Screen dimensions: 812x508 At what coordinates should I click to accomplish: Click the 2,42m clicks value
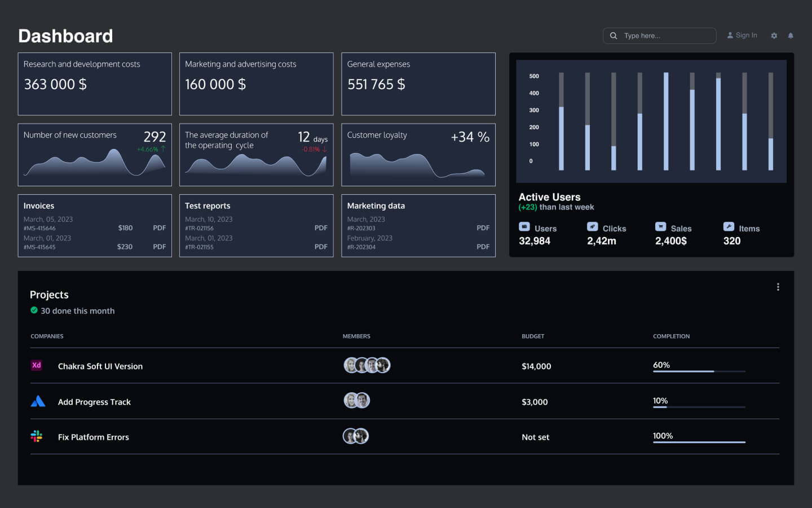pos(602,241)
